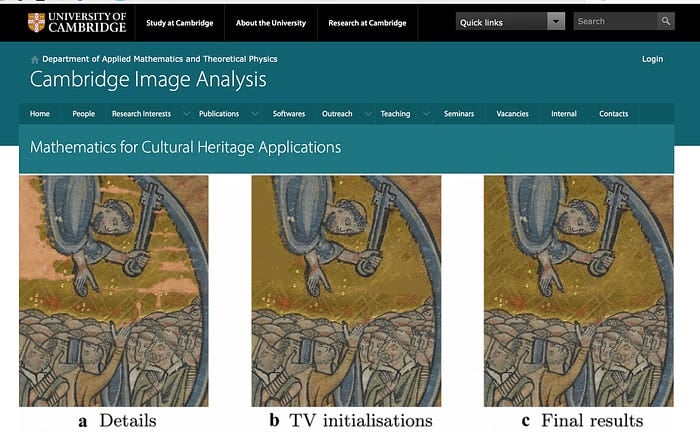Screen dimensions: 700x442
Task: Click the Final results image
Action: coord(579,291)
